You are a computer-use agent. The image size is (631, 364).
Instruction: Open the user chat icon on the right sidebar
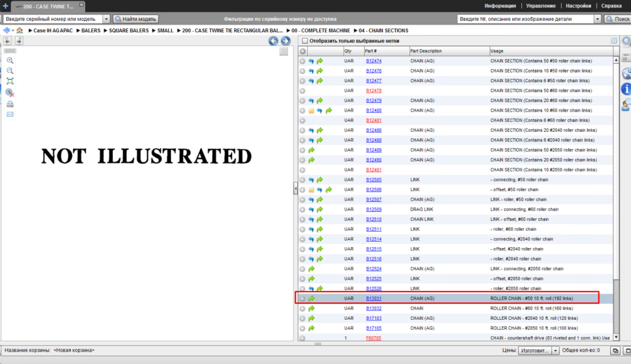coord(626,106)
